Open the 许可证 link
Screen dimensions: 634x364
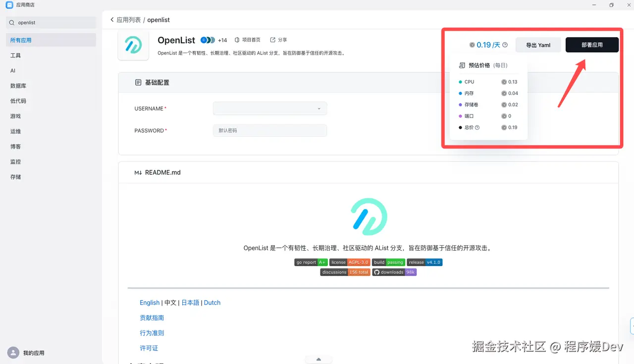point(149,348)
